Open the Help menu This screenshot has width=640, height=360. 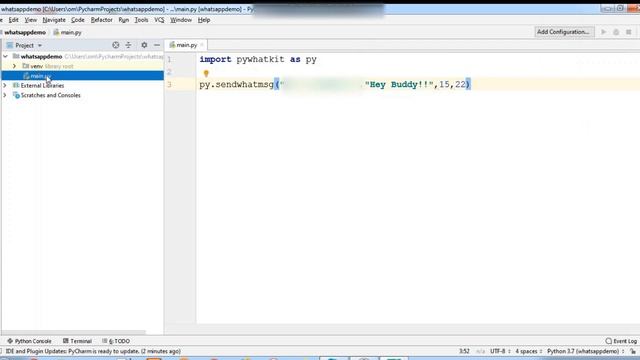coord(204,20)
